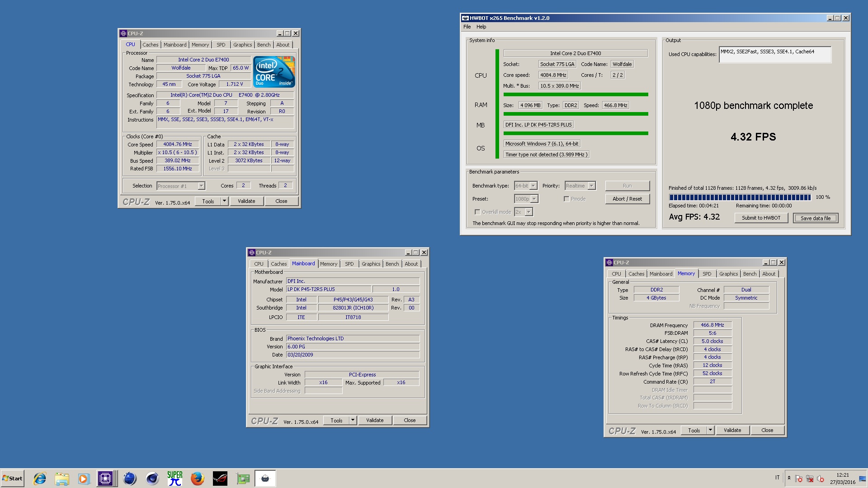Open Internet Explorer from the taskbar
This screenshot has height=488, width=868.
40,479
